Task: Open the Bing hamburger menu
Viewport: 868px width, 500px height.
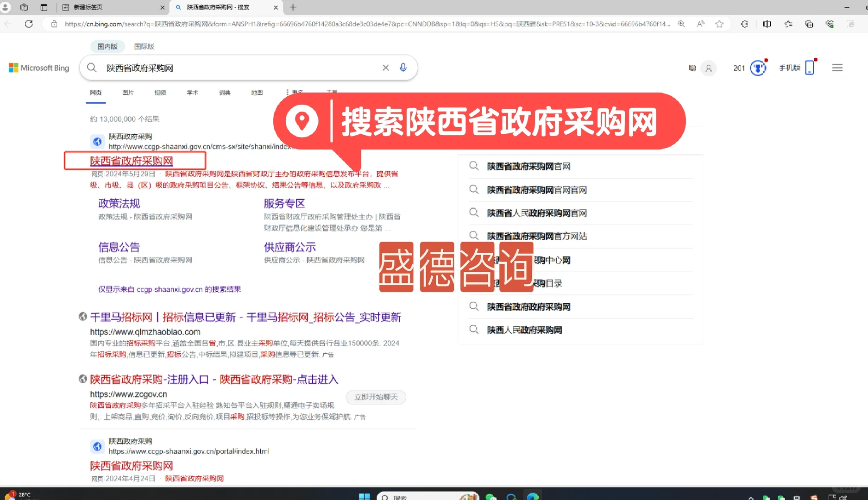Action: click(837, 68)
